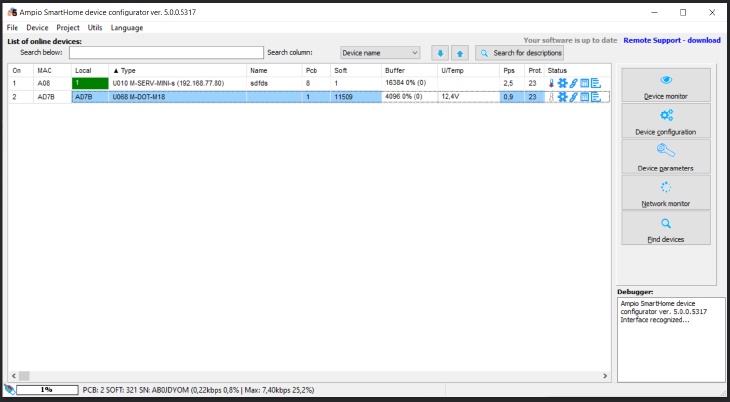Image resolution: width=730 pixels, height=402 pixels.
Task: Click the On column header
Action: [21, 70]
